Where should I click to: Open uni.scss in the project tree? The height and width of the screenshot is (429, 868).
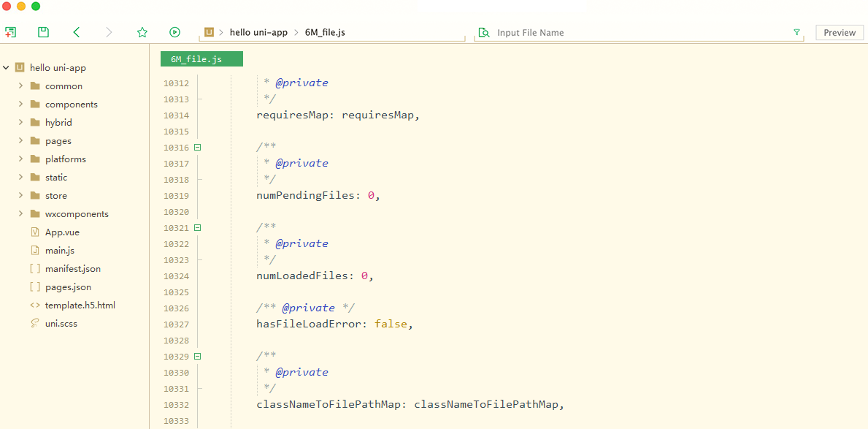61,324
